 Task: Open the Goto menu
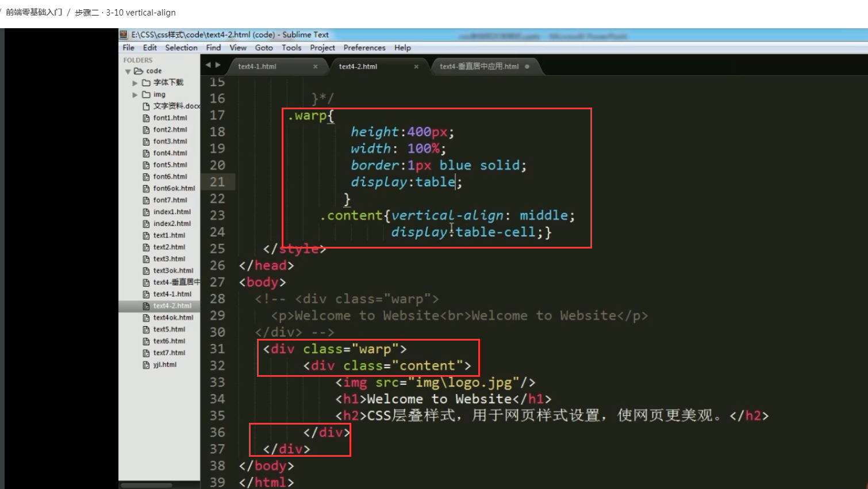tap(264, 48)
